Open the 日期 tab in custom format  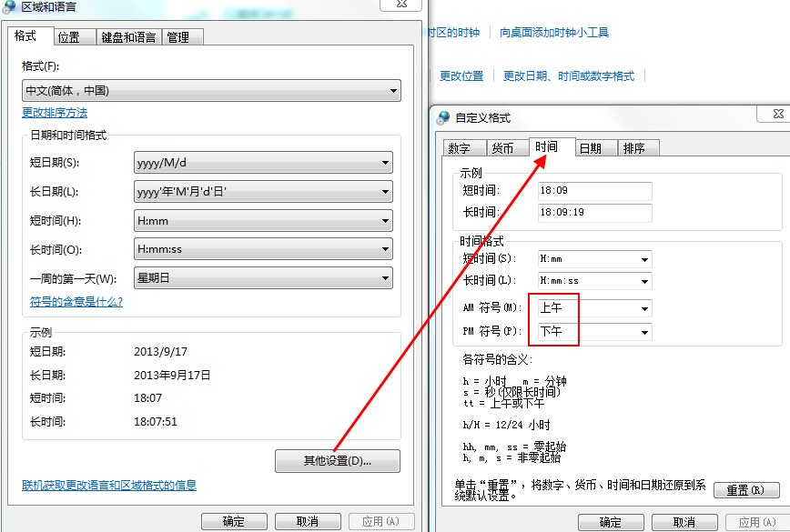click(590, 148)
